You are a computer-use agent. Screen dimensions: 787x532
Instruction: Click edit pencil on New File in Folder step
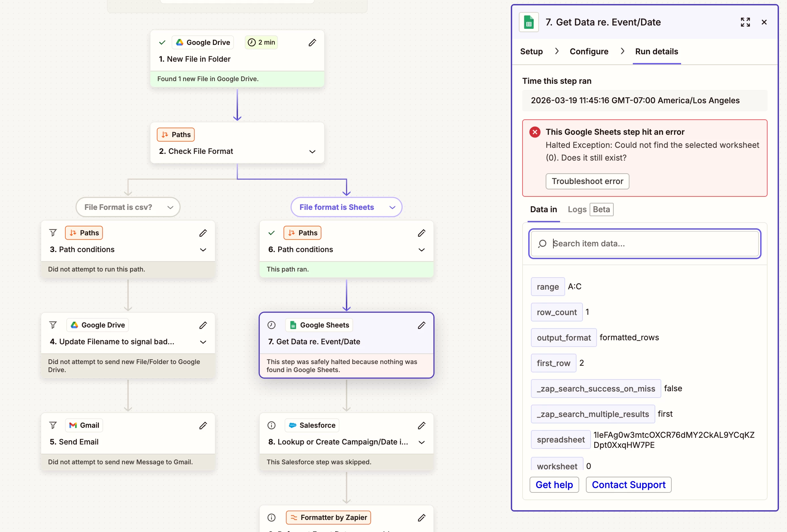[x=312, y=42]
